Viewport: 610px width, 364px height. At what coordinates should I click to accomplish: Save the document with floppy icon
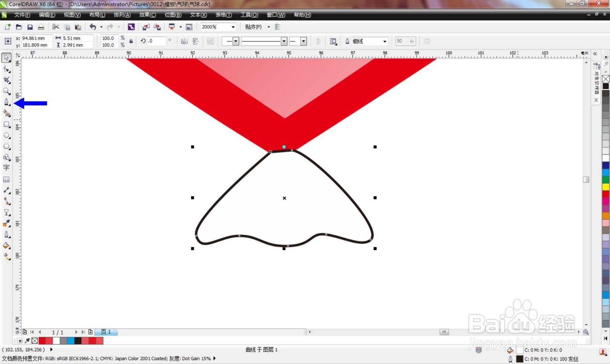coord(30,27)
